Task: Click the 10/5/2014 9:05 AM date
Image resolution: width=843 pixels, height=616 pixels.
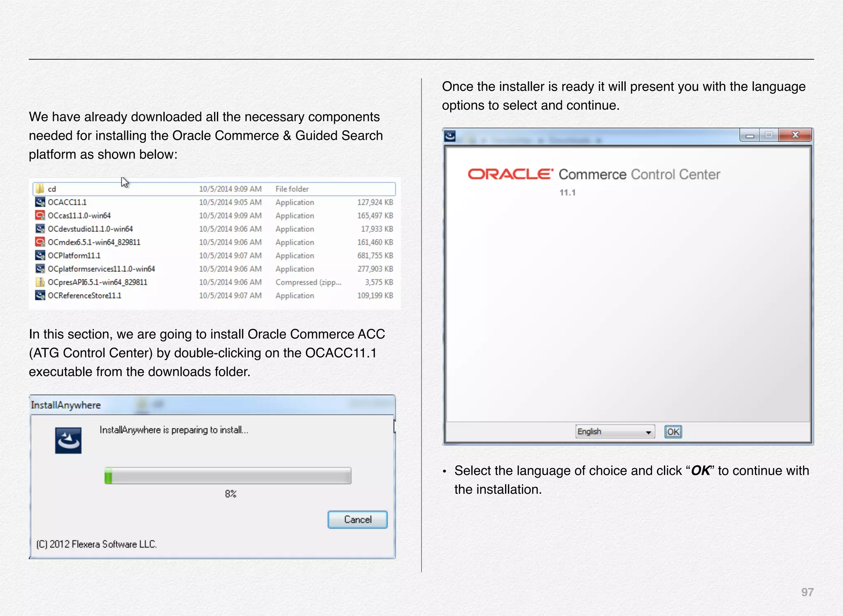Action: point(230,202)
